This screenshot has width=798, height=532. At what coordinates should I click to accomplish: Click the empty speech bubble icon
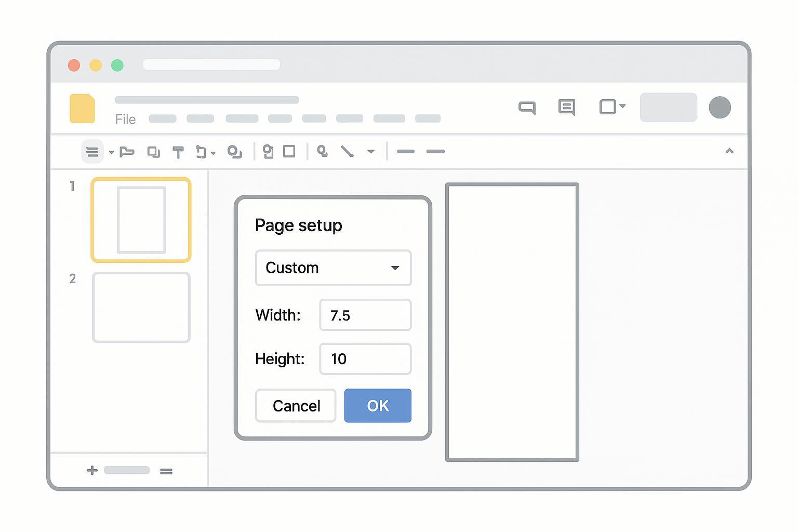pyautogui.click(x=527, y=108)
